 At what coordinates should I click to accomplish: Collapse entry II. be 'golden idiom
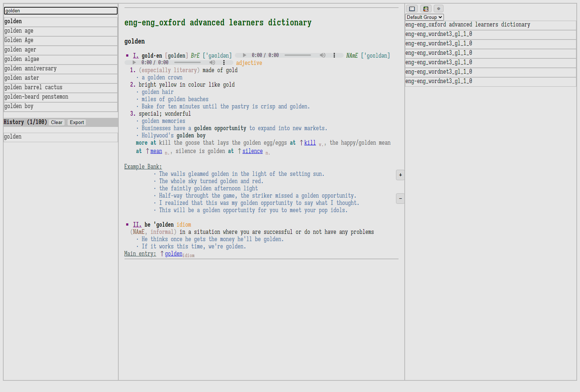point(137,224)
